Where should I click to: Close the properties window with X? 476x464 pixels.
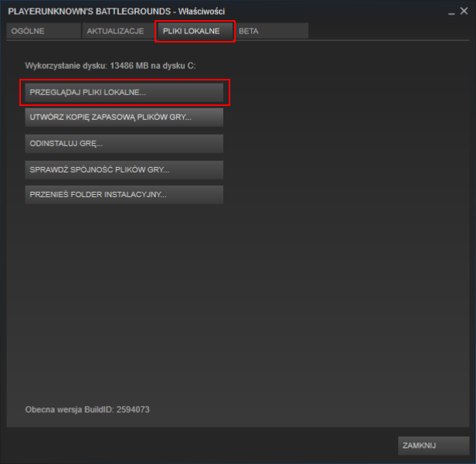(x=464, y=12)
